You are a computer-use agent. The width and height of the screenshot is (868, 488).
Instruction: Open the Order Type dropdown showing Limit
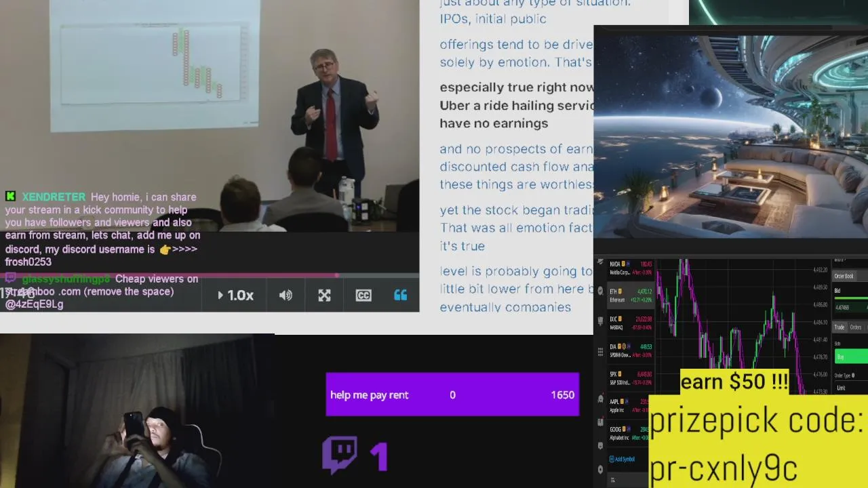pos(851,388)
